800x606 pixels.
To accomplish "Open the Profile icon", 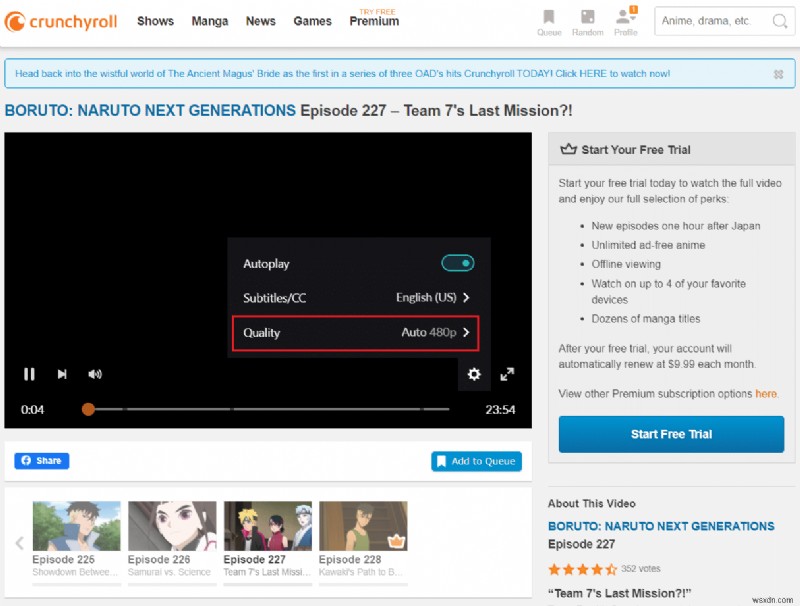I will (625, 19).
